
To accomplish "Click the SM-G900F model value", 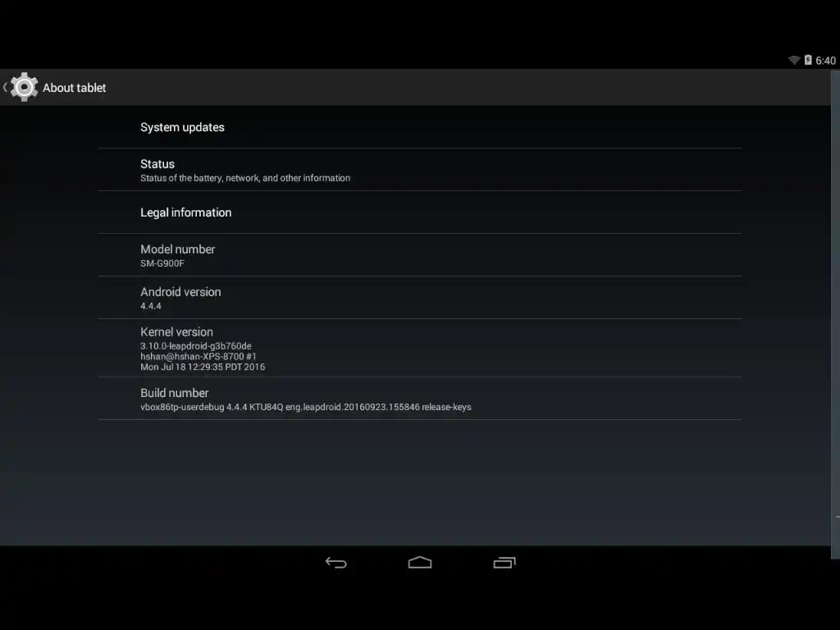I will click(x=162, y=263).
